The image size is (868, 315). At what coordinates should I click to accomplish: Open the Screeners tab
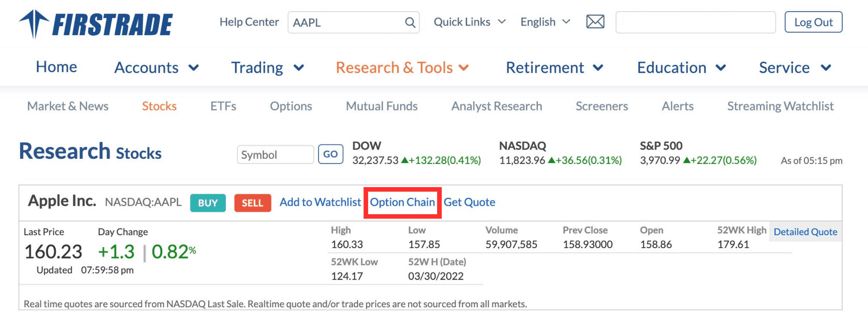602,106
